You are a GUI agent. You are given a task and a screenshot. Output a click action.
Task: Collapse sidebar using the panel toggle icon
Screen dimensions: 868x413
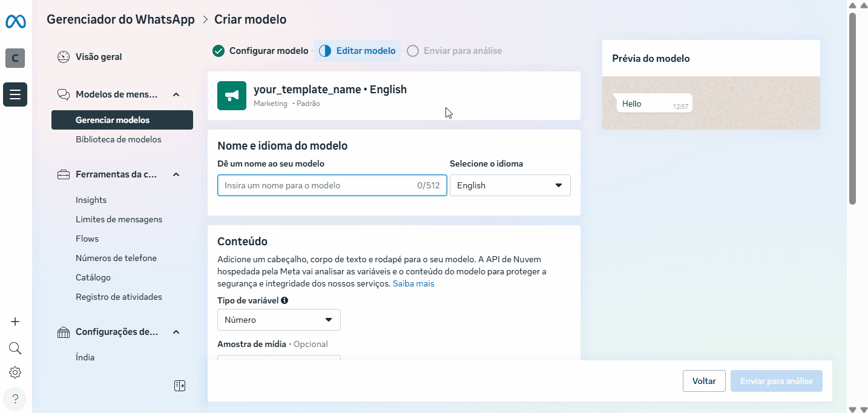tap(180, 386)
